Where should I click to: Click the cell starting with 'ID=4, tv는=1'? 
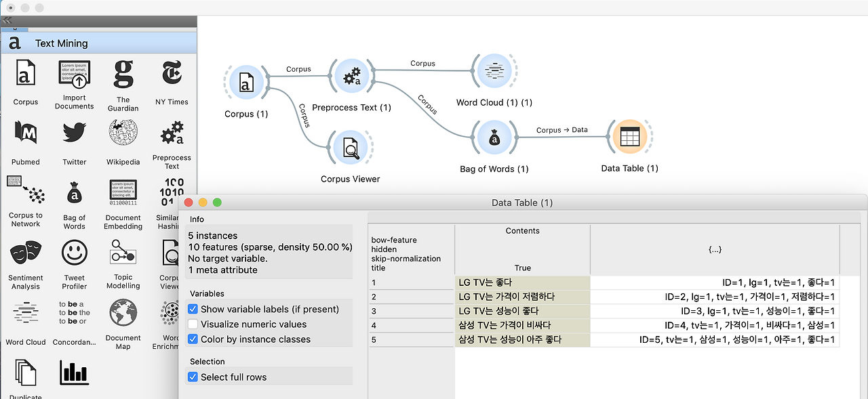(x=715, y=325)
